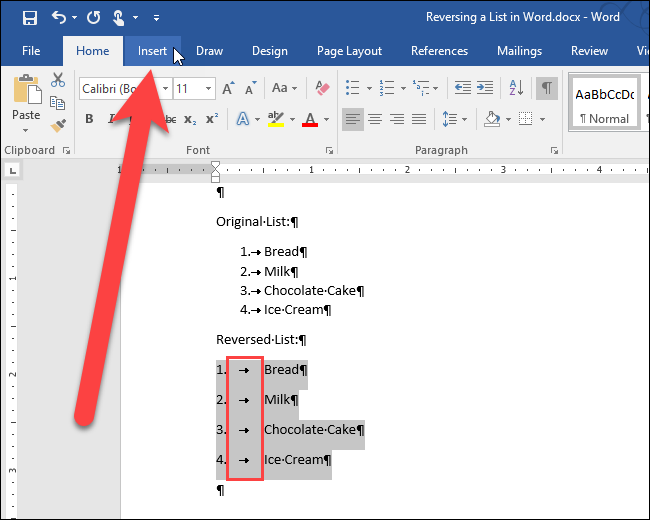650x520 pixels.
Task: Click the Cut scissors icon
Action: 58,81
